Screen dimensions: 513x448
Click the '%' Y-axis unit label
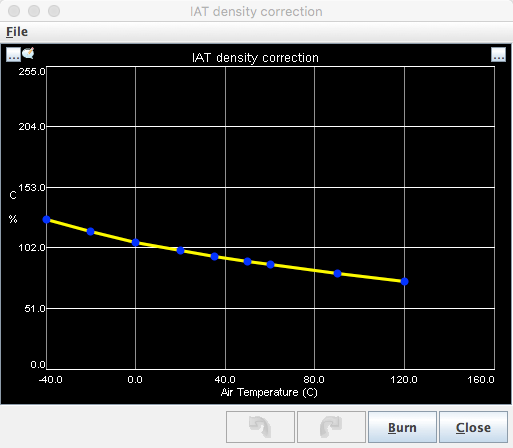(13, 219)
